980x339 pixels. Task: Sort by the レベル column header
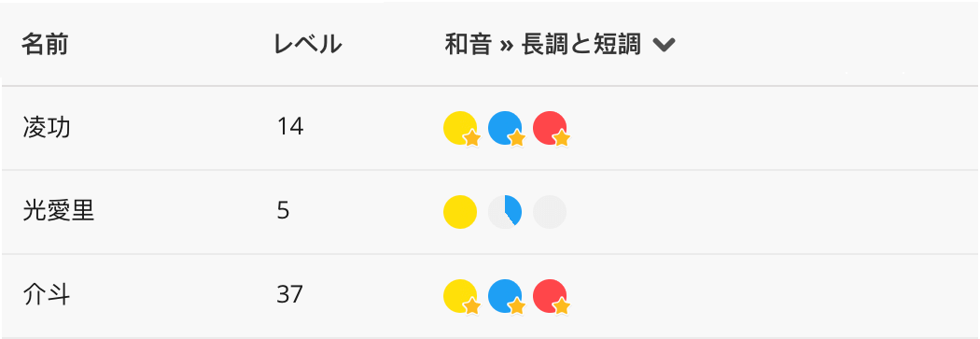point(308,45)
